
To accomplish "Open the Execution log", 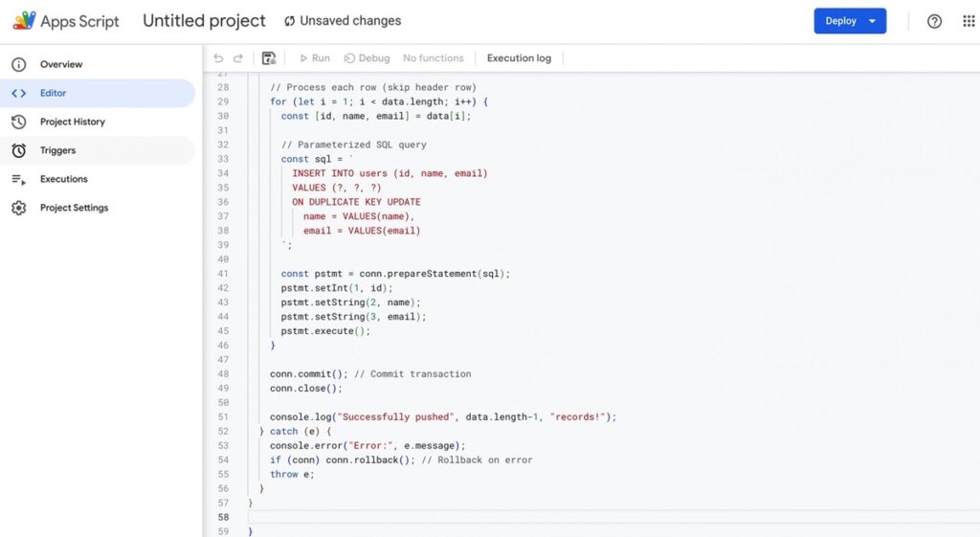I will click(x=519, y=58).
